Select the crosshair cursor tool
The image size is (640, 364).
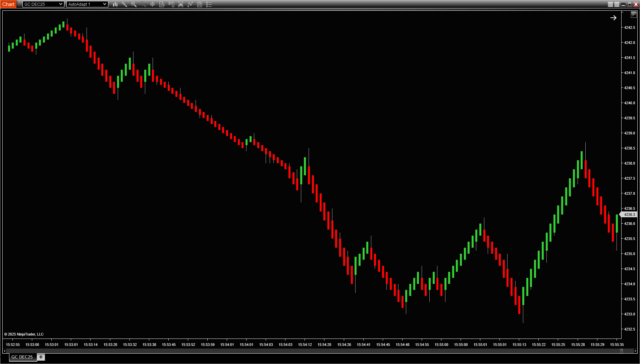152,4
